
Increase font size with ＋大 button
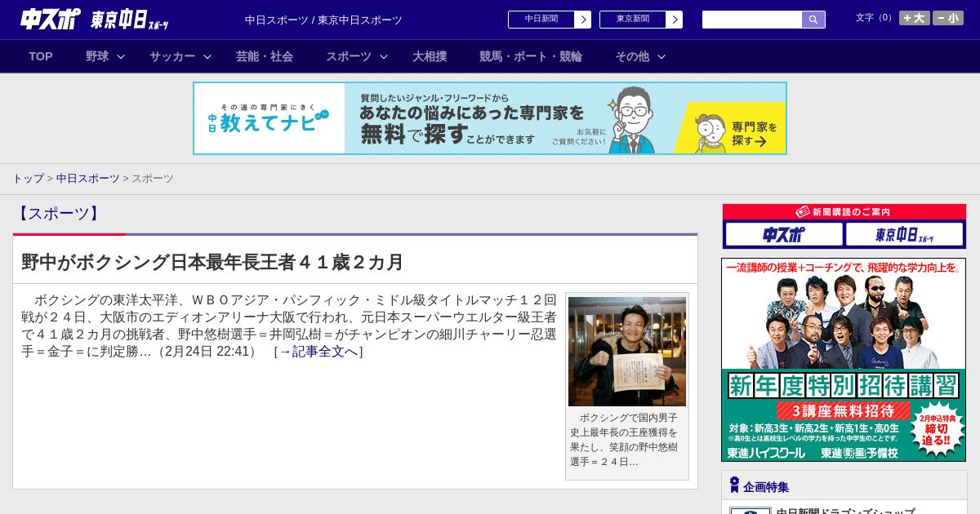[915, 18]
